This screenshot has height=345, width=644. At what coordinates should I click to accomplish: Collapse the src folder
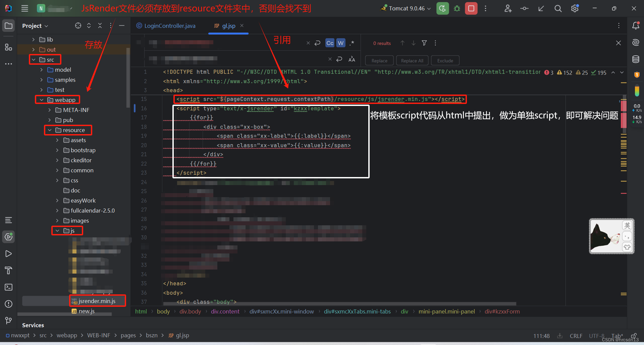click(34, 59)
